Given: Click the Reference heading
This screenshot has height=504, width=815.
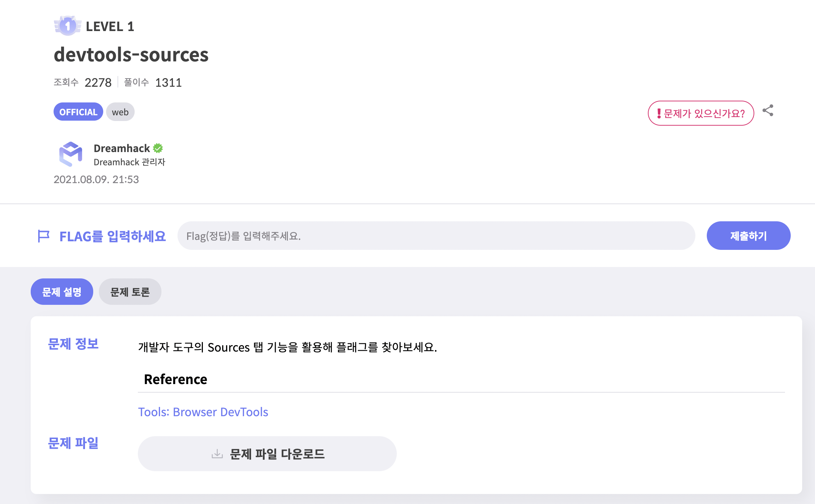Looking at the screenshot, I should point(175,379).
